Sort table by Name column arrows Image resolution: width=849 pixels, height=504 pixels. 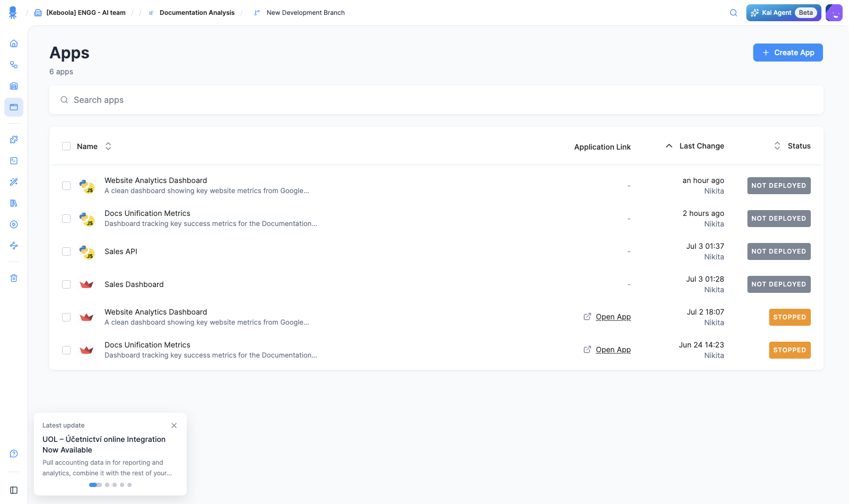[x=108, y=146]
